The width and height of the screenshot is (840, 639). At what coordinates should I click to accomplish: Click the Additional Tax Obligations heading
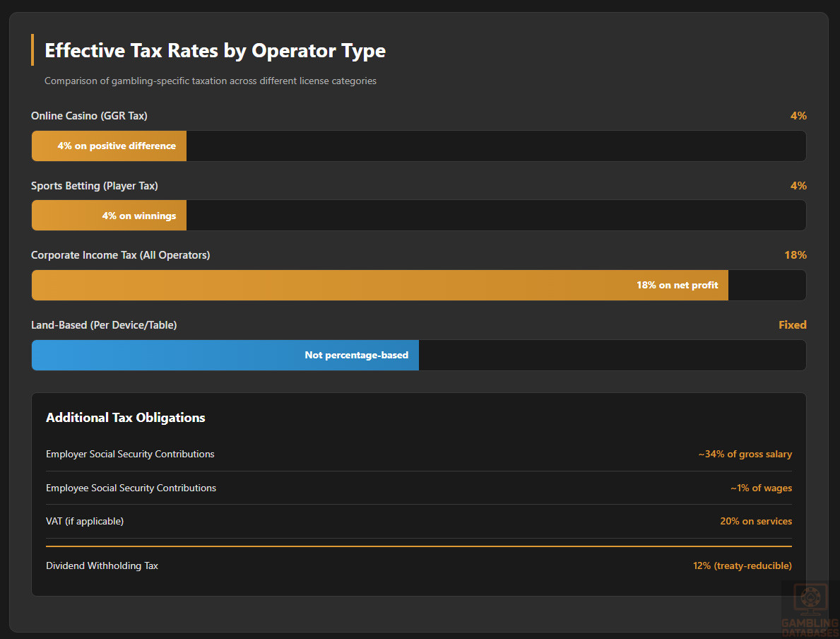pyautogui.click(x=126, y=418)
